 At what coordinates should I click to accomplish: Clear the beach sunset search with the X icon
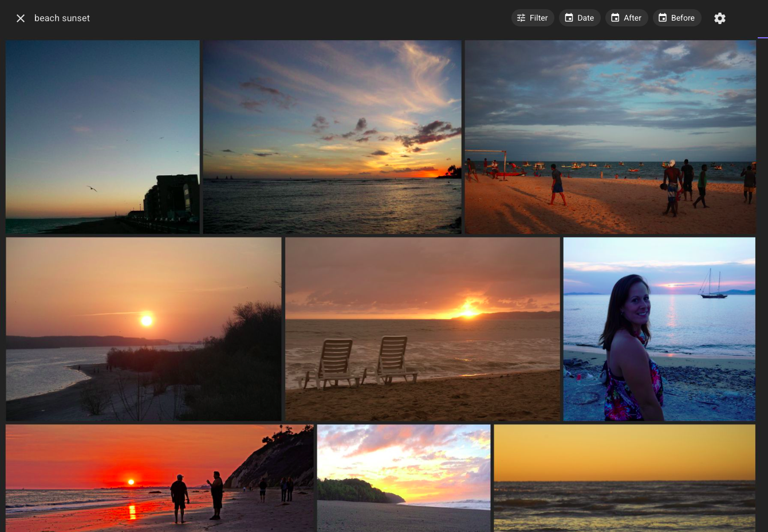21,18
